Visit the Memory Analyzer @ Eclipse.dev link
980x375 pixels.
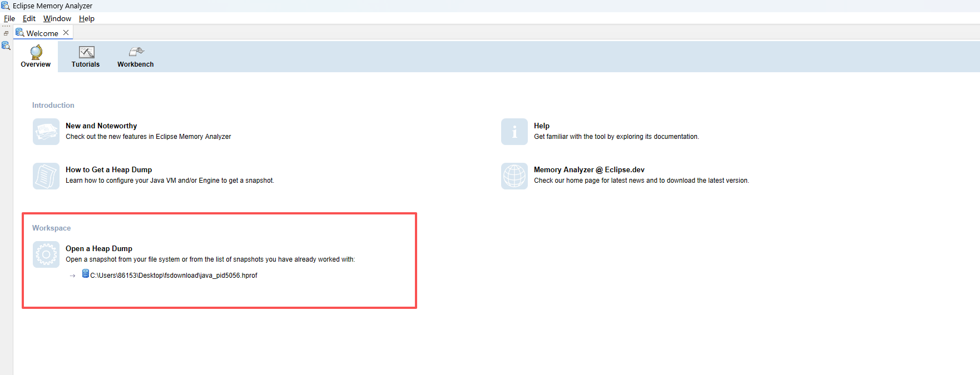(589, 170)
